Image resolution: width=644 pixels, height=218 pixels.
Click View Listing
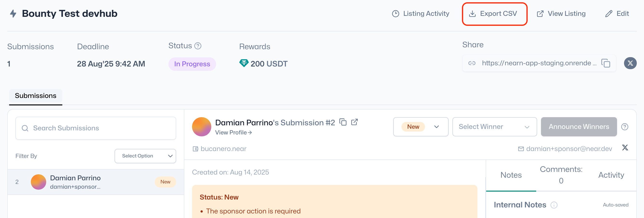click(561, 14)
